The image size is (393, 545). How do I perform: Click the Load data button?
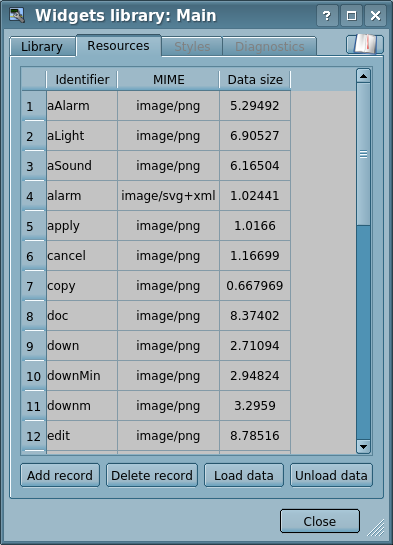244,475
